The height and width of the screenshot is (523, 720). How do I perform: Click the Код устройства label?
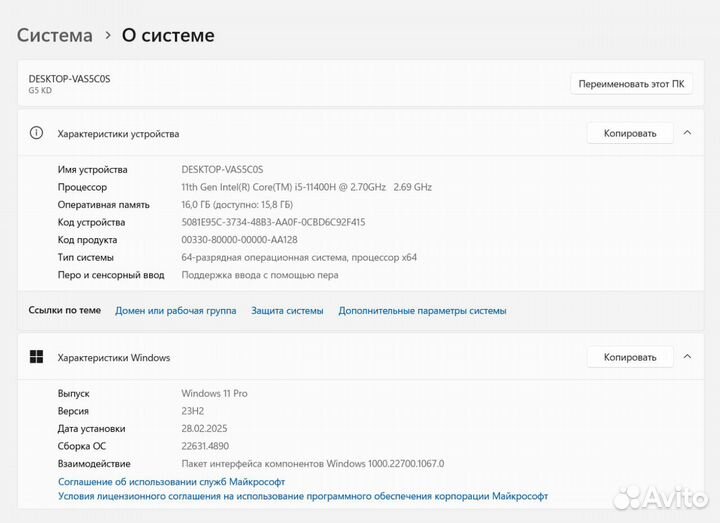click(x=91, y=222)
